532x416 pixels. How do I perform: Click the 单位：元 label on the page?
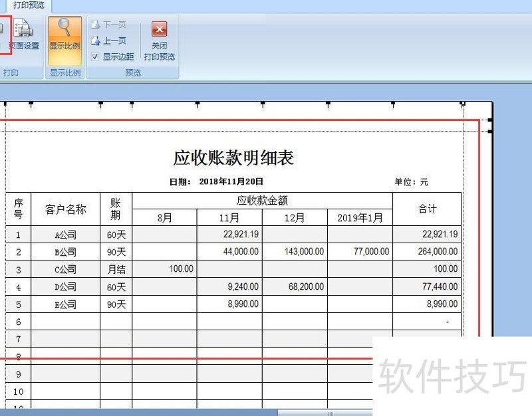coord(412,179)
